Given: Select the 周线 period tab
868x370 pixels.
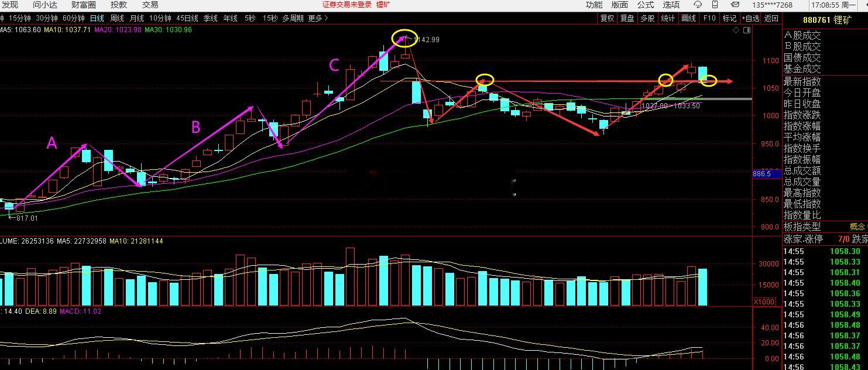Looking at the screenshot, I should coord(117,18).
